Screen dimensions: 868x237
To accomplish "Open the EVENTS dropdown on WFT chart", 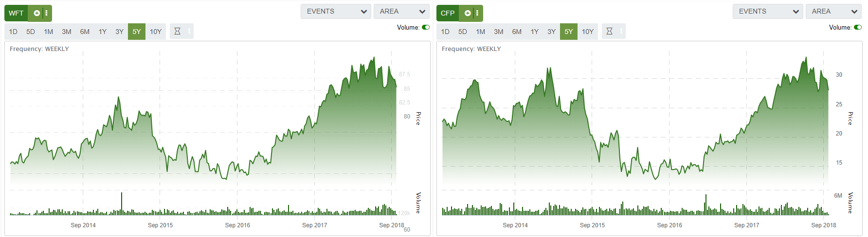I will pyautogui.click(x=336, y=12).
